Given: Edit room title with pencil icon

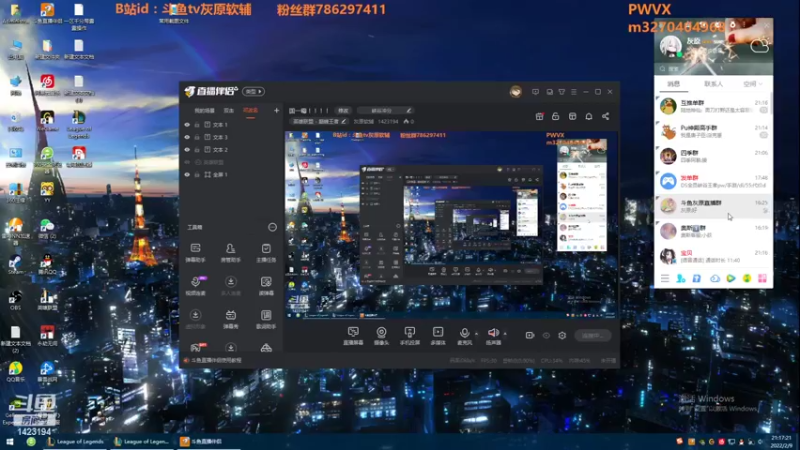Looking at the screenshot, I should 409,110.
